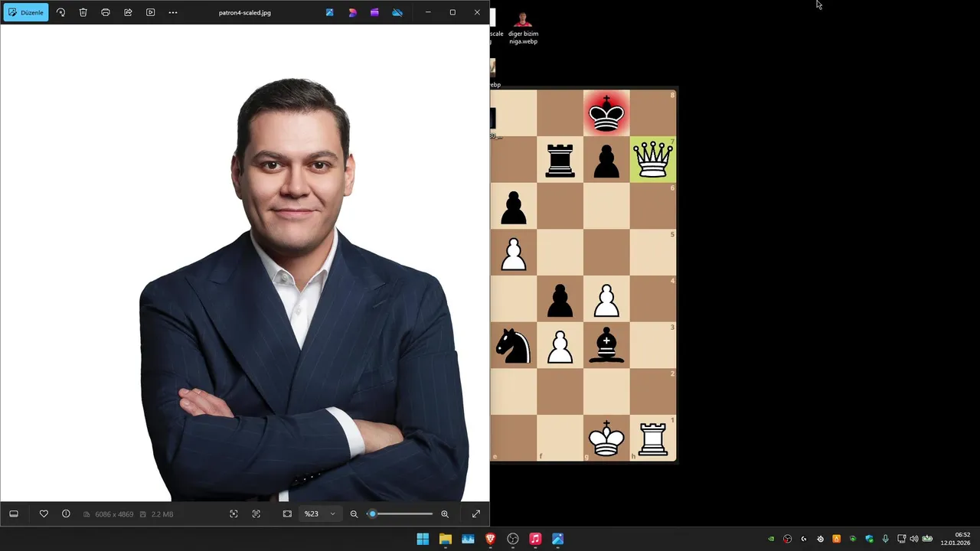Toggle the filmstrip view at bottom left
This screenshot has width=980, height=551.
[x=14, y=514]
